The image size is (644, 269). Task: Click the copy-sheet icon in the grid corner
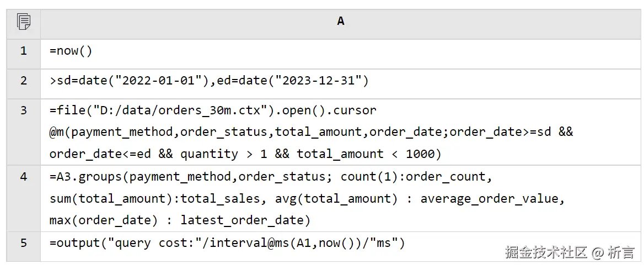pos(24,22)
